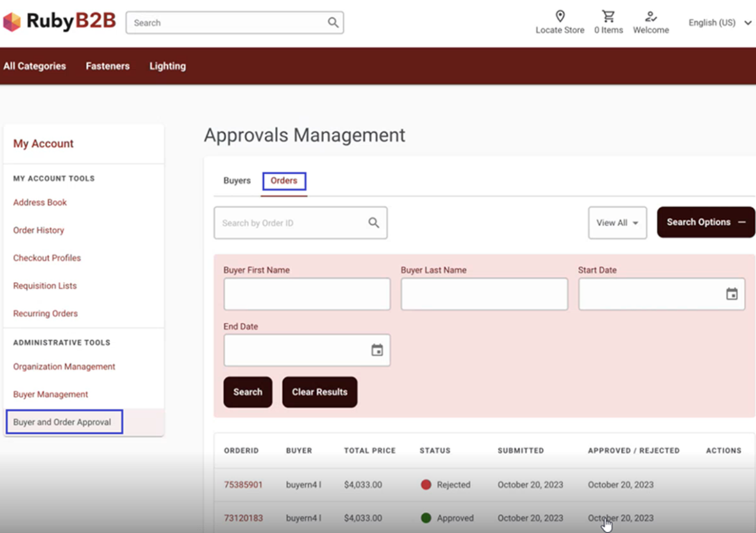
Task: Open the shopping cart 0 Items
Action: click(609, 22)
